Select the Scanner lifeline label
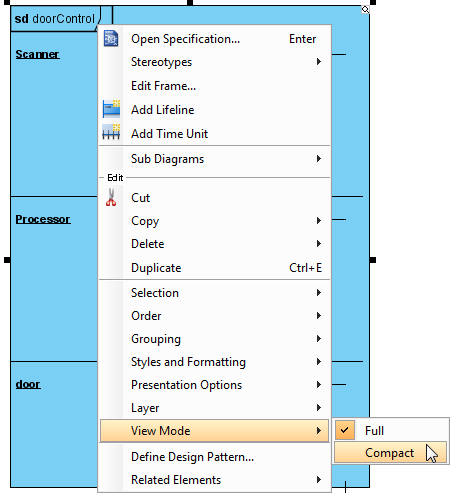 pyautogui.click(x=37, y=54)
